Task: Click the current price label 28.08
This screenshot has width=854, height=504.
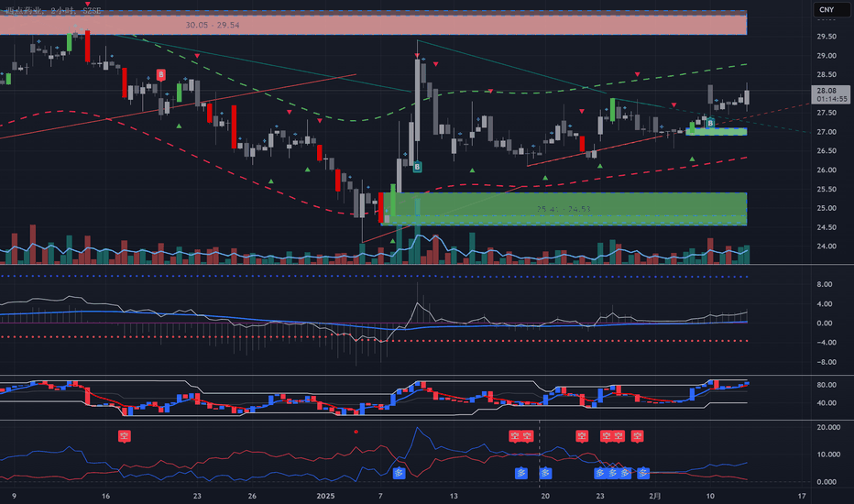Action: 827,91
